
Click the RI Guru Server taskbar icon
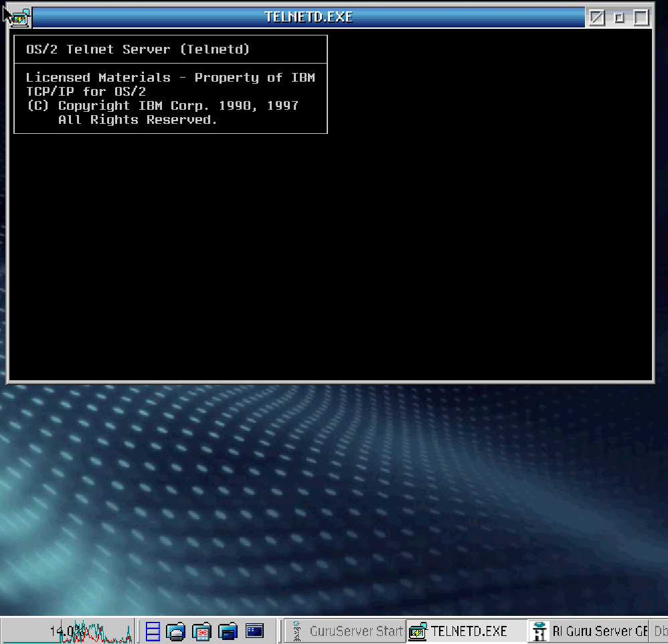(x=539, y=631)
